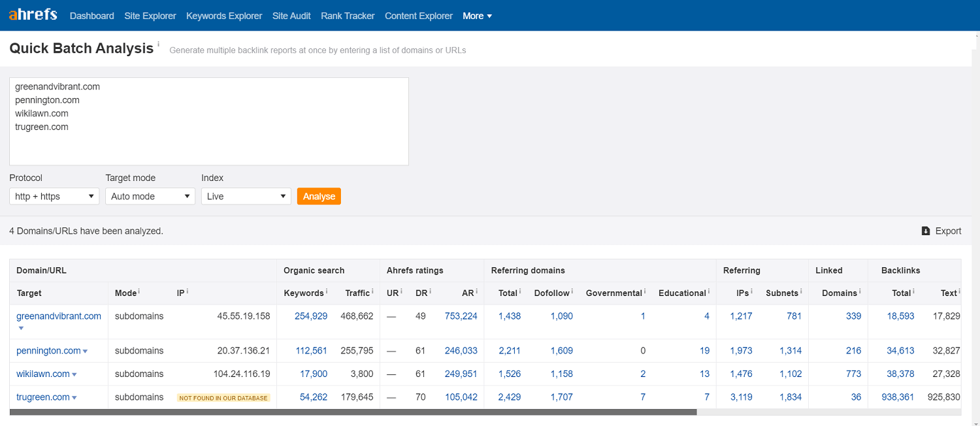The image size is (980, 426).
Task: Click info icon next to Quick Batch Analysis
Action: pos(158,44)
